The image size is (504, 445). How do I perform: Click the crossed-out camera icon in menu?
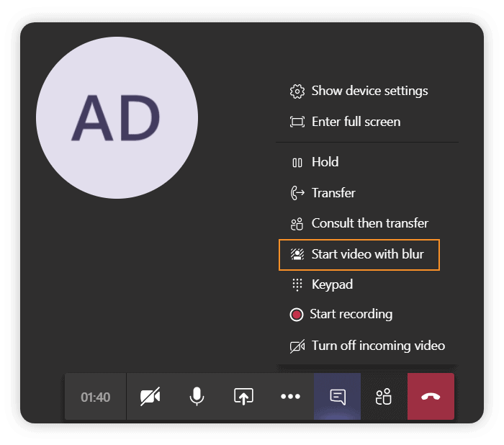(297, 346)
